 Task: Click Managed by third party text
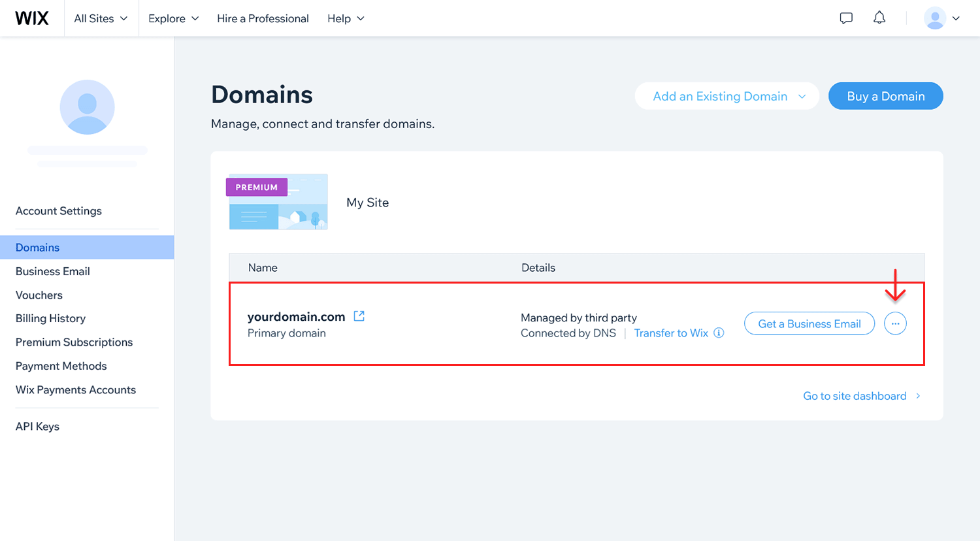[579, 318]
